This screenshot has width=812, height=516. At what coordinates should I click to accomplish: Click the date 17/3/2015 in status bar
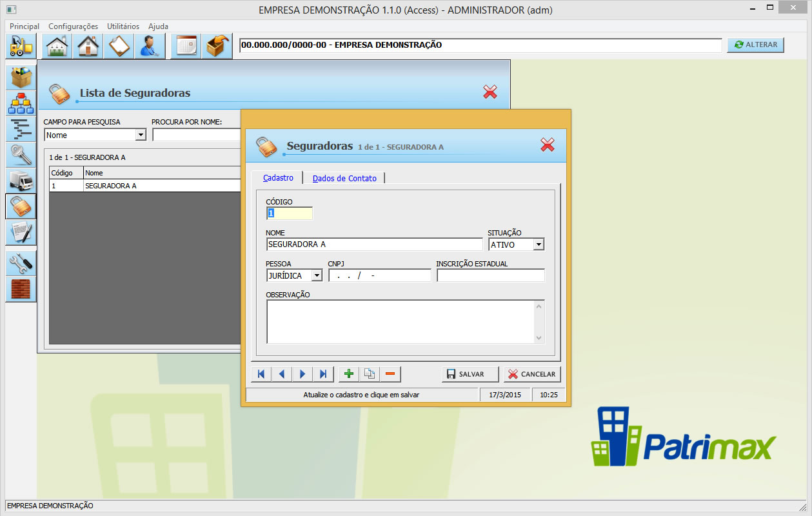point(506,394)
